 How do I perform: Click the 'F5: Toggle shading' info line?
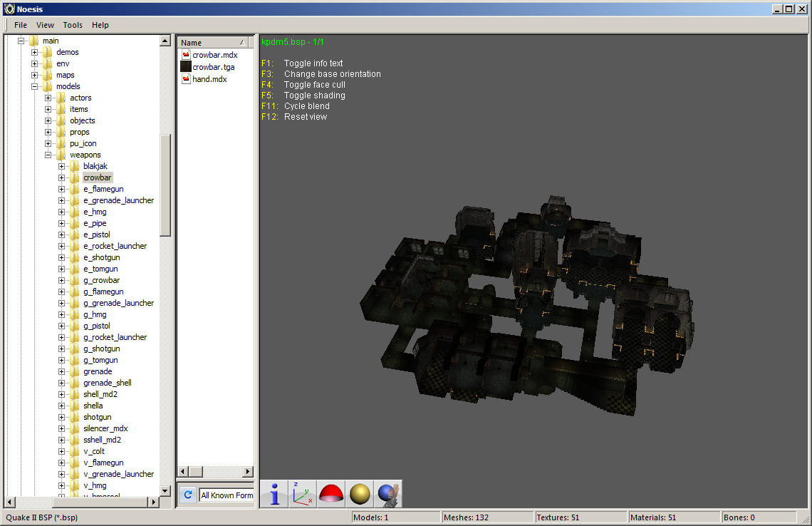click(303, 96)
